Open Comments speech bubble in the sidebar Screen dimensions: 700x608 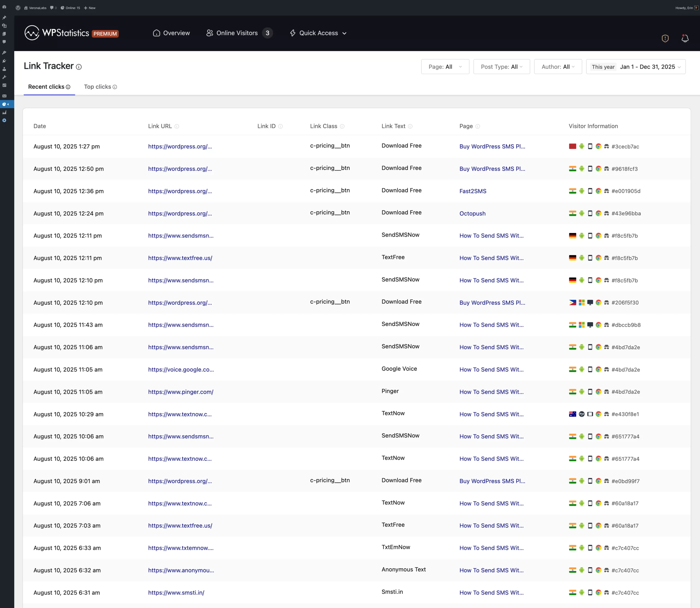[x=4, y=42]
